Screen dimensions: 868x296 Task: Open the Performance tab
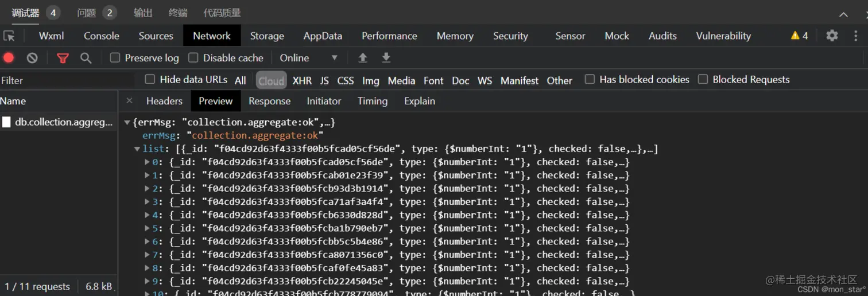click(389, 36)
